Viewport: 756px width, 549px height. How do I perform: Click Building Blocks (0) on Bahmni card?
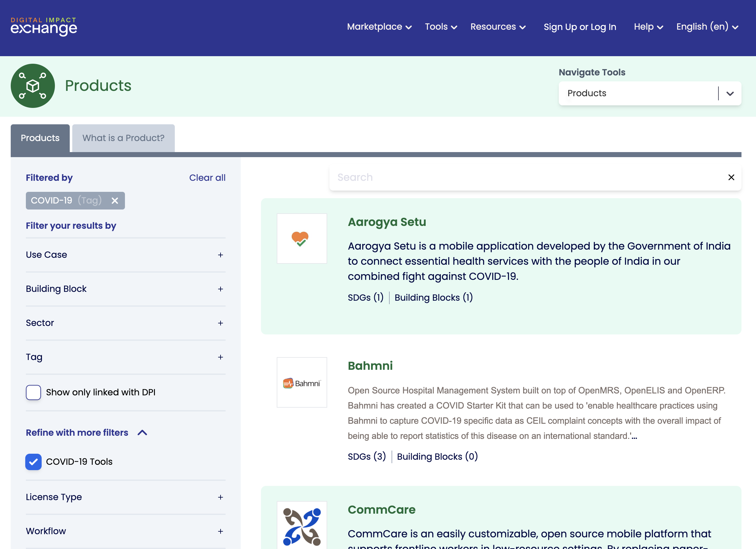[x=437, y=456]
